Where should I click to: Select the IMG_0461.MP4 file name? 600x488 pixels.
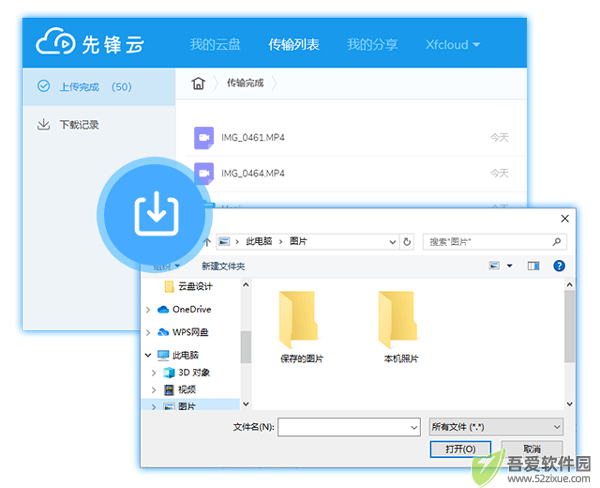(253, 137)
